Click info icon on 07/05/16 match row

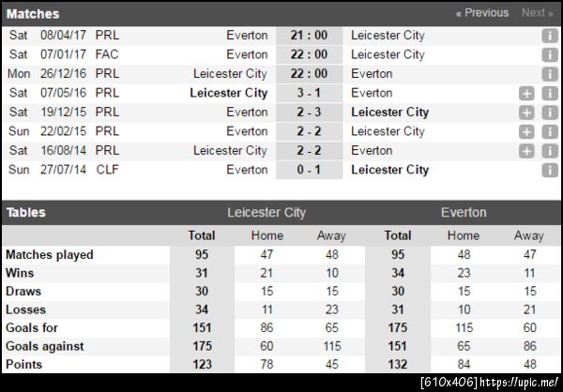[x=550, y=94]
